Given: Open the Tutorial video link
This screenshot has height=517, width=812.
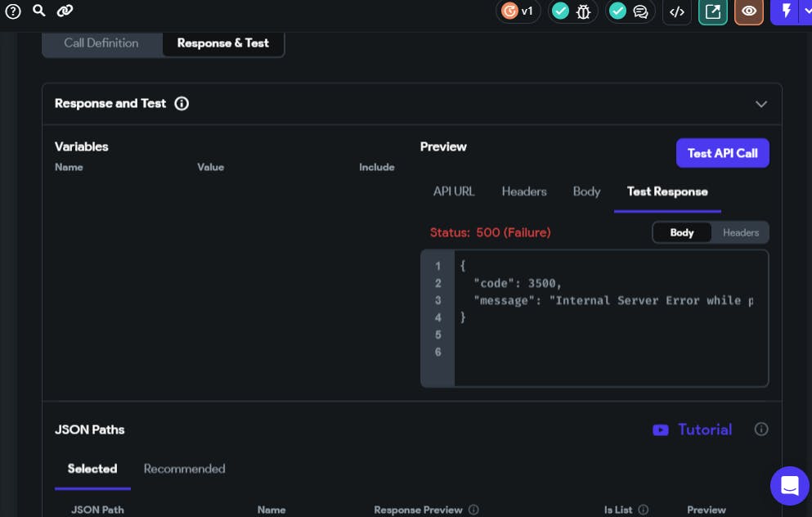Looking at the screenshot, I should point(692,429).
